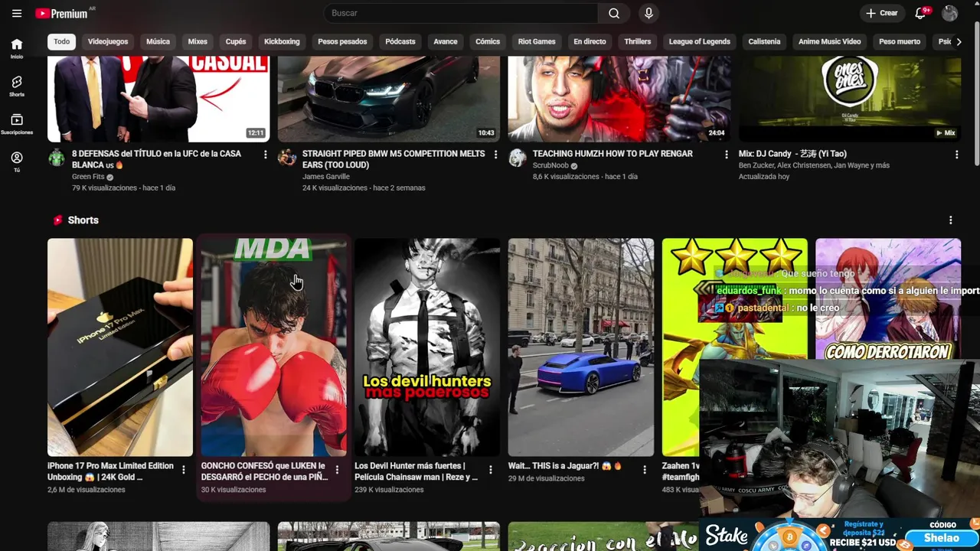Open Straight Piped BMW M5 video title
Screen dimensions: 980x551
coord(394,159)
